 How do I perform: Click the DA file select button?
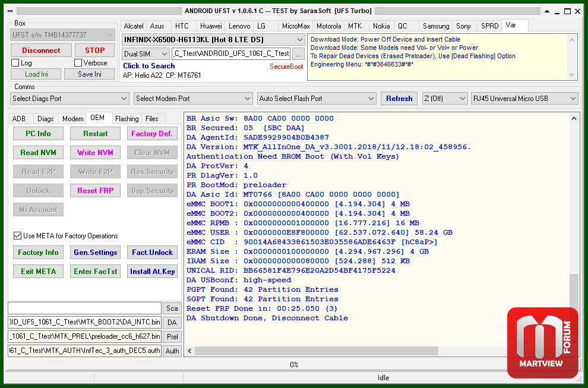click(x=172, y=323)
